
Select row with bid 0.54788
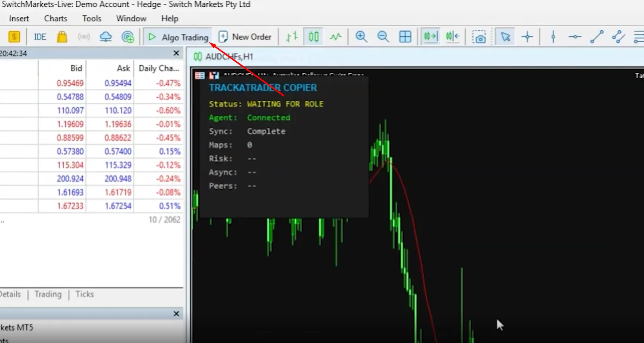92,97
